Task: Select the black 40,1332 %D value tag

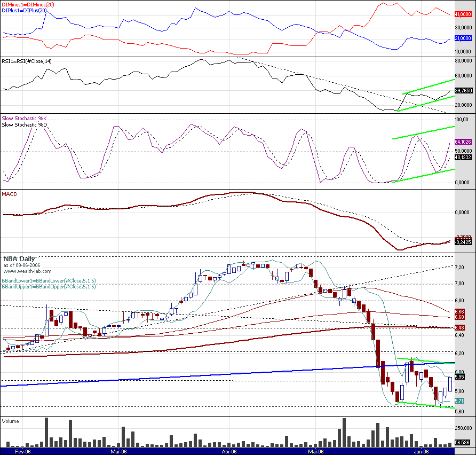Action: [x=463, y=158]
